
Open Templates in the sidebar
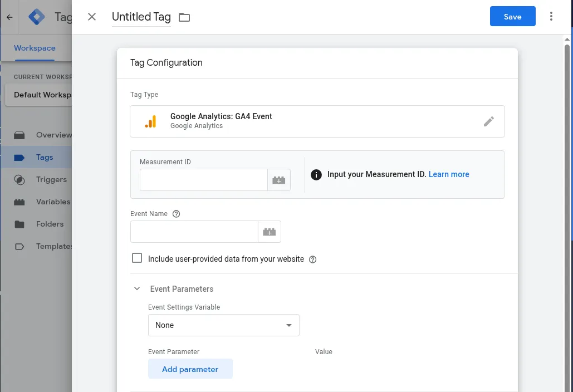click(x=37, y=247)
